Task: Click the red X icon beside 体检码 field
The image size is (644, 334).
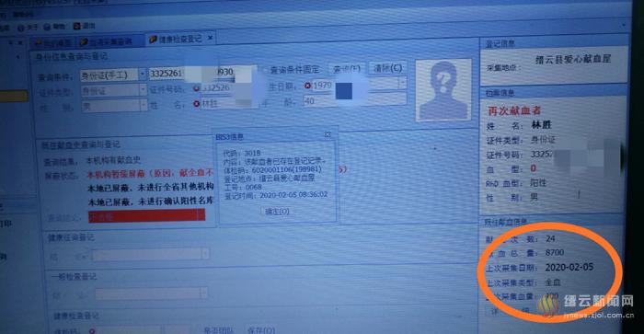Action: coord(92,330)
